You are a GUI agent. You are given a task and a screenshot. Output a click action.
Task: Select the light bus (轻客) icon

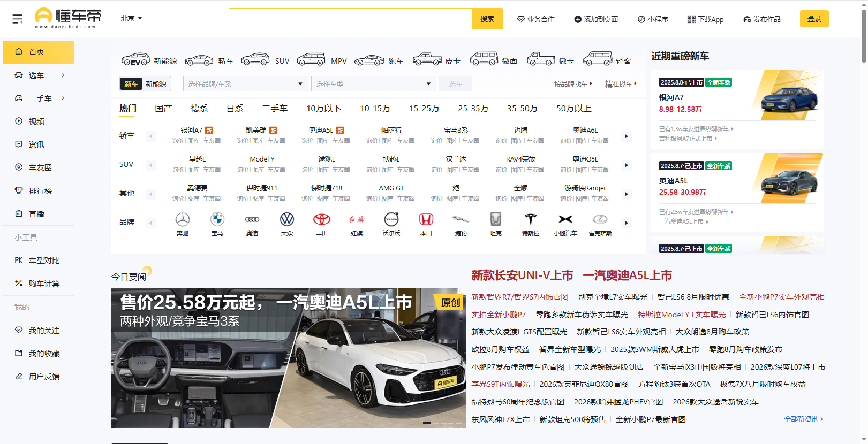point(598,59)
